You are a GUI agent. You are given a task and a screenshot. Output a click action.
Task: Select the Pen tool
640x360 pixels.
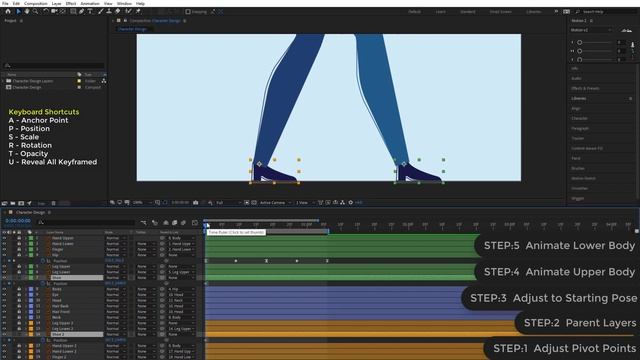click(x=81, y=12)
